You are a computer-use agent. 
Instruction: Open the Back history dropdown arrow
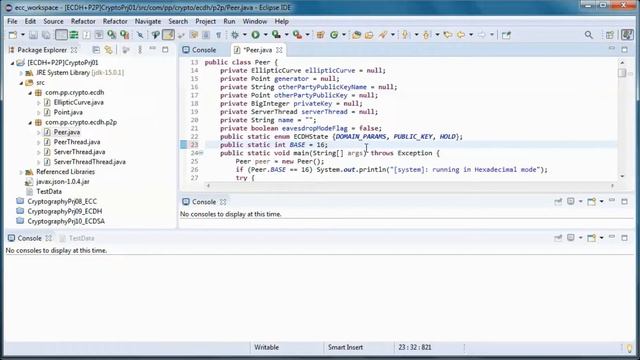[x=471, y=35]
